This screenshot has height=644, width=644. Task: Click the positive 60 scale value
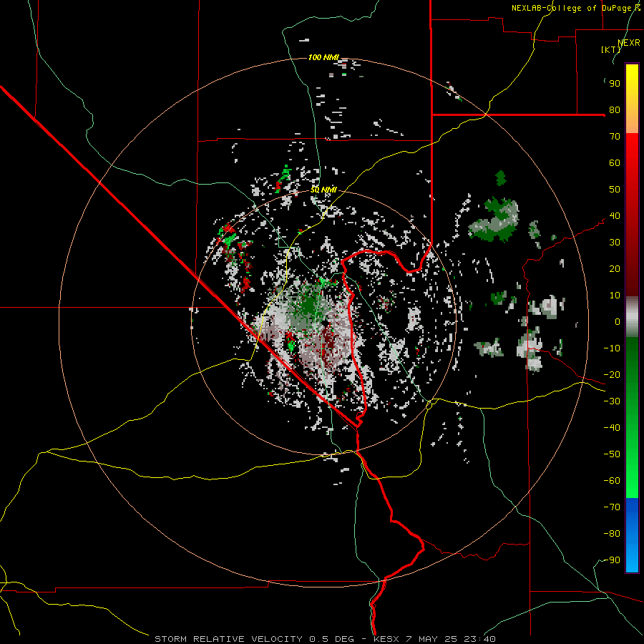pyautogui.click(x=615, y=162)
